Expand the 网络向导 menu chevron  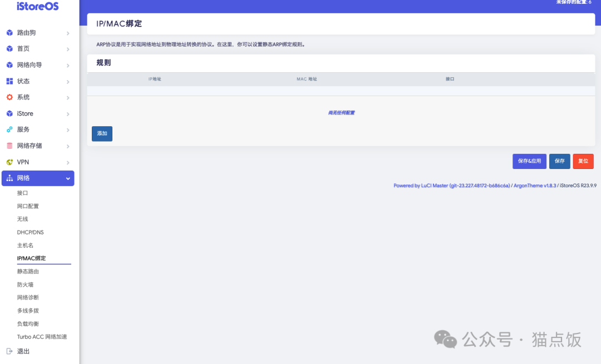click(69, 65)
